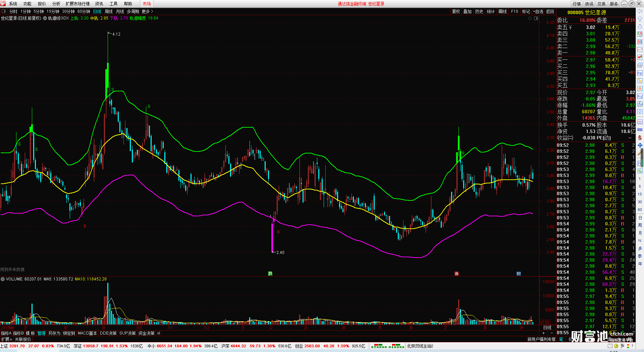Click the F10 icon in right sidebar
This screenshot has width=644, height=352.
[640, 73]
